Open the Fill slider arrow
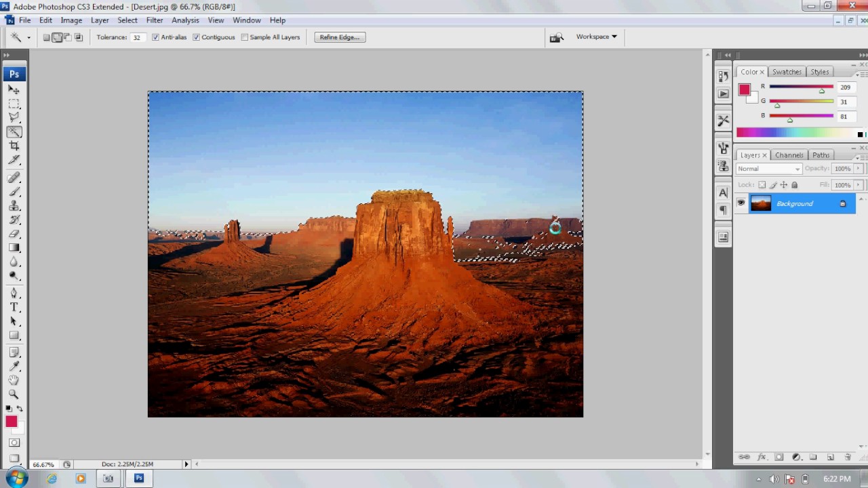The height and width of the screenshot is (488, 868). coord(858,185)
